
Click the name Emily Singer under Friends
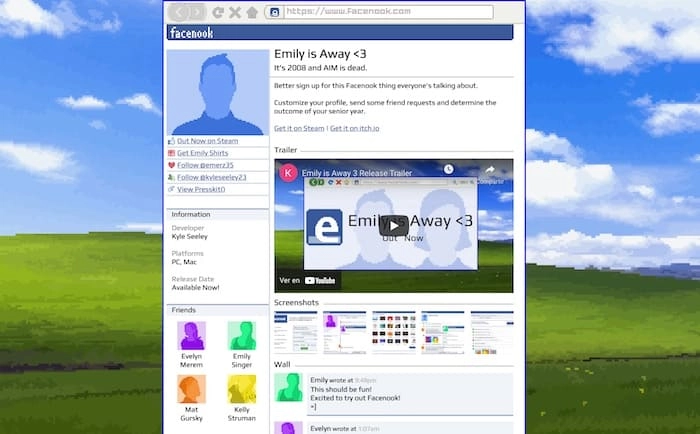pyautogui.click(x=242, y=360)
